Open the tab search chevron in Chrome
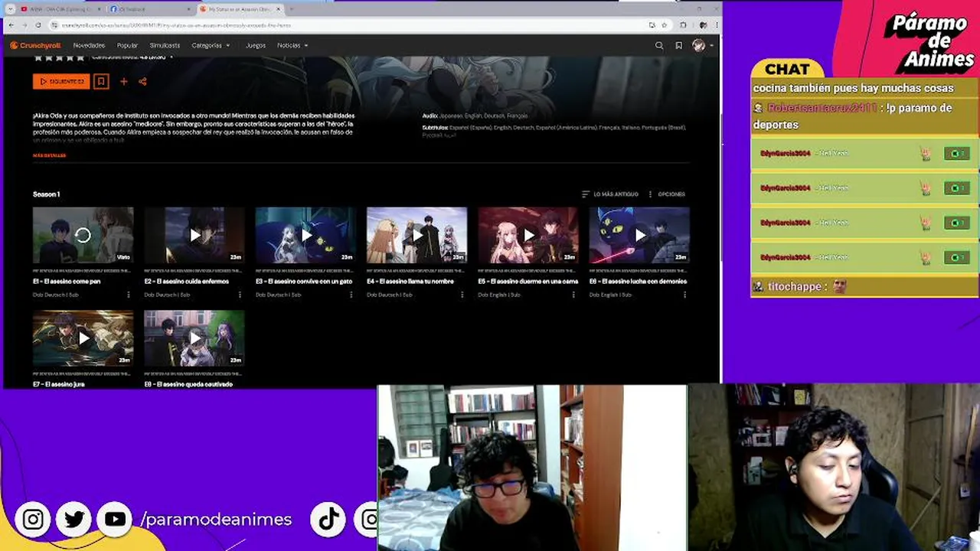 pos(10,8)
